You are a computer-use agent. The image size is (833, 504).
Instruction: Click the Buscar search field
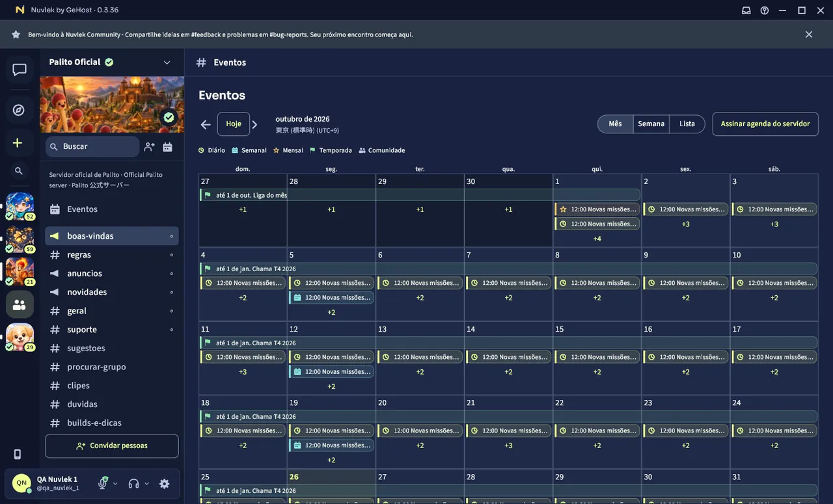click(x=92, y=147)
